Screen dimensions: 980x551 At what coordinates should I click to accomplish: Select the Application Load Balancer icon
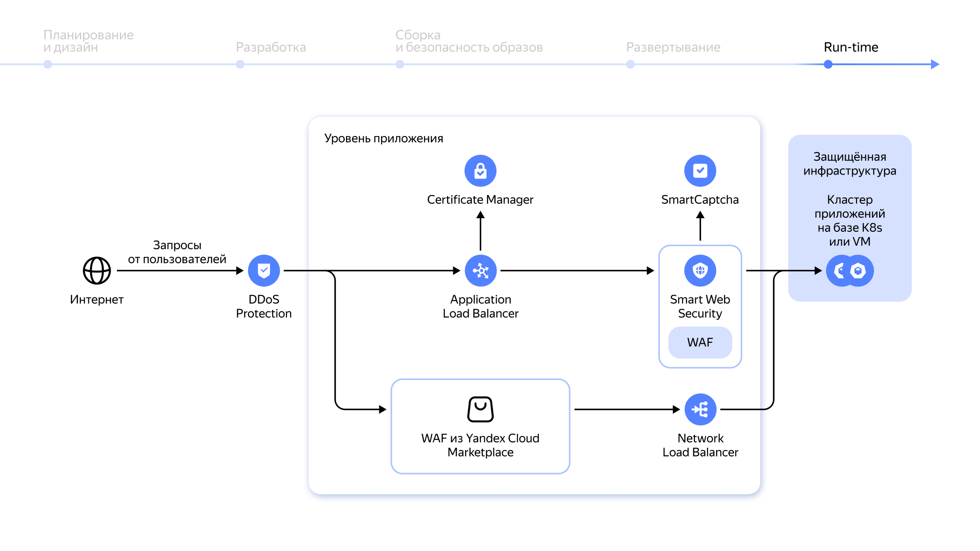(481, 271)
